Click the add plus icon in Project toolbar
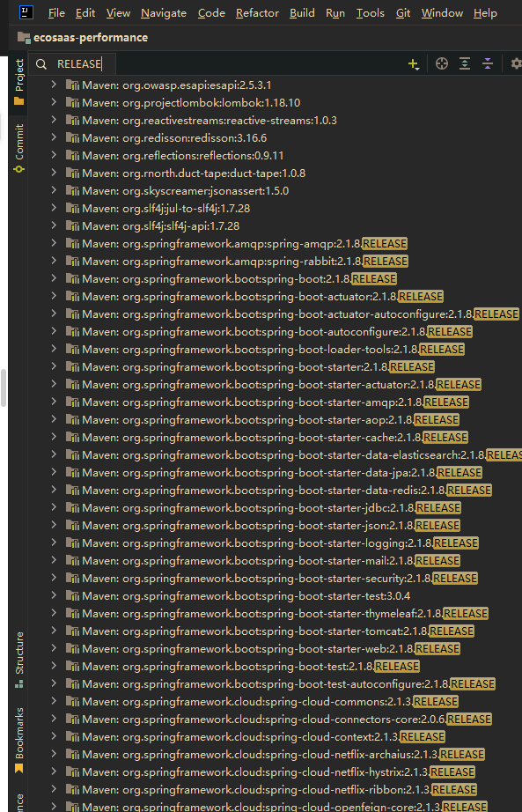The height and width of the screenshot is (812, 522). [413, 63]
